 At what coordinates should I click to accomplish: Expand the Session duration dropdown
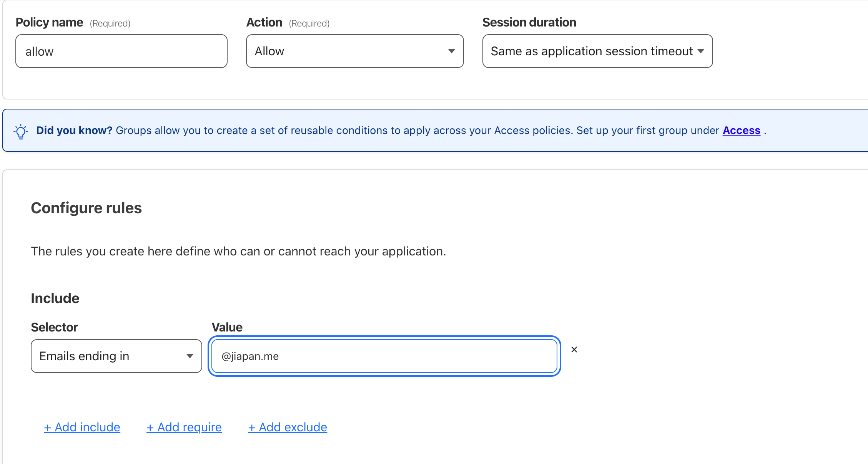(x=597, y=51)
